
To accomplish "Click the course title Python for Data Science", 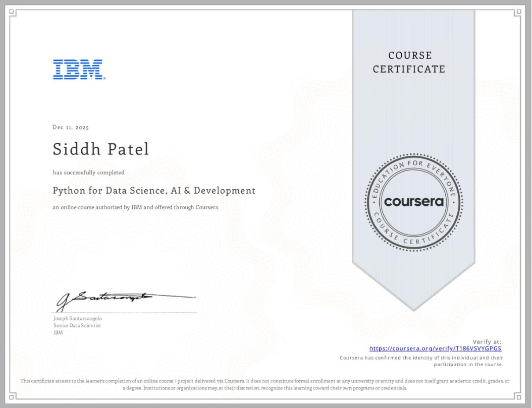I will pos(153,191).
